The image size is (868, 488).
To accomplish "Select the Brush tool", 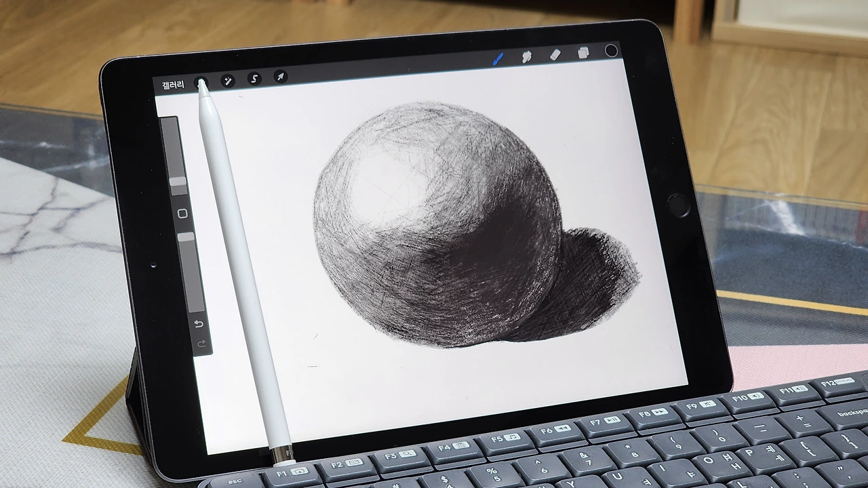I will point(498,59).
